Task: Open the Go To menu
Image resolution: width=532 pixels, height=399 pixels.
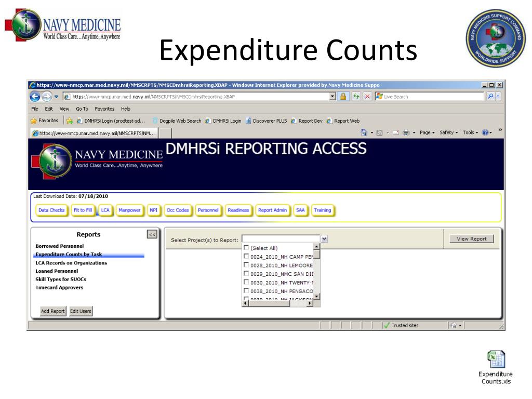Action: tap(82, 109)
